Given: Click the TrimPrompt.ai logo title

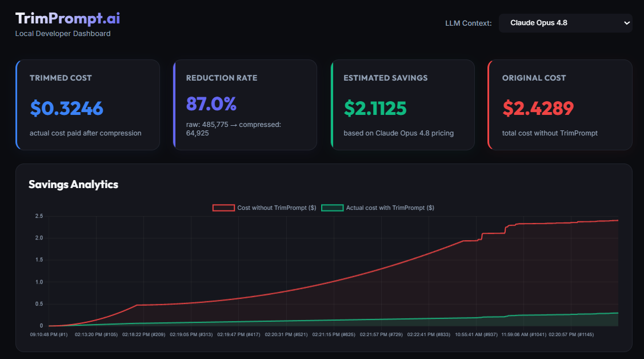Looking at the screenshot, I should pyautogui.click(x=68, y=18).
